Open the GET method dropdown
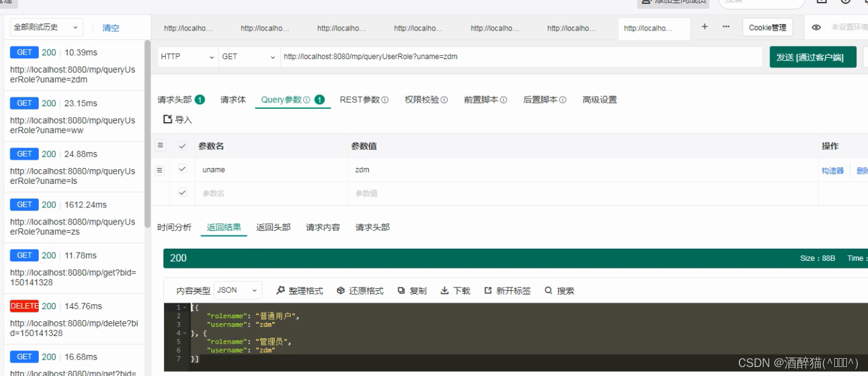868x376 pixels. 248,57
